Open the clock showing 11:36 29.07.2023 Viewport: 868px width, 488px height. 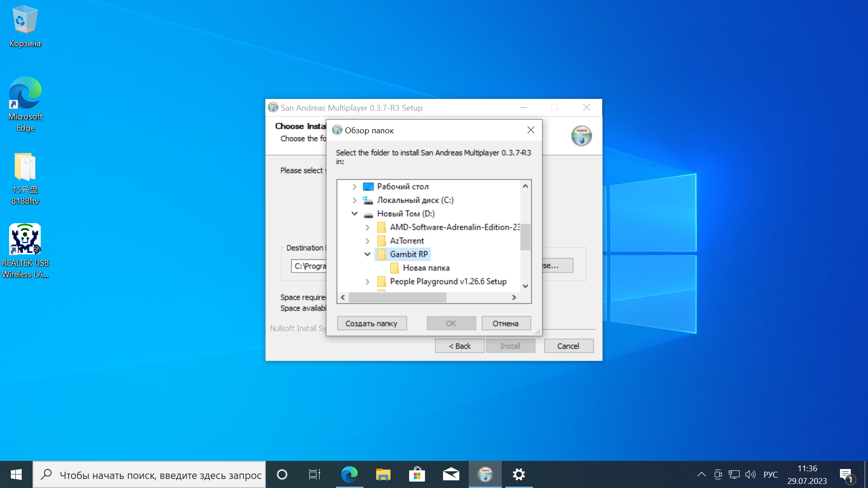coord(807,474)
